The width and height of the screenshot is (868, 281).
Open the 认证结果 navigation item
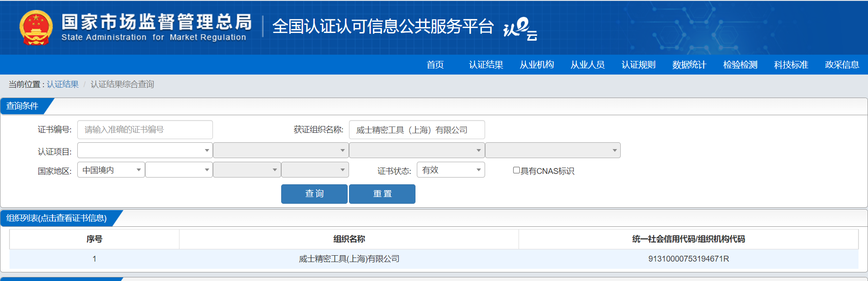point(486,65)
